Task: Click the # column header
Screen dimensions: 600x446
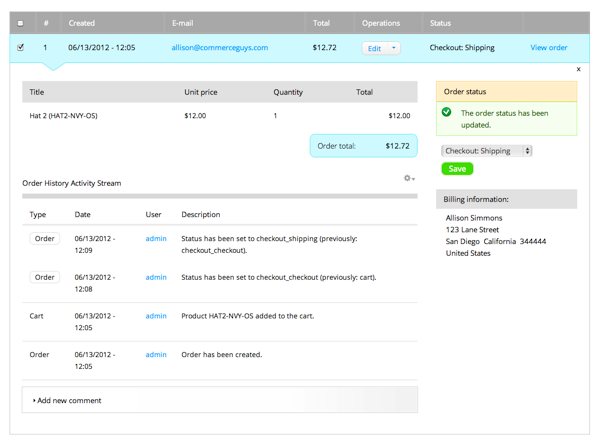Action: pyautogui.click(x=46, y=23)
